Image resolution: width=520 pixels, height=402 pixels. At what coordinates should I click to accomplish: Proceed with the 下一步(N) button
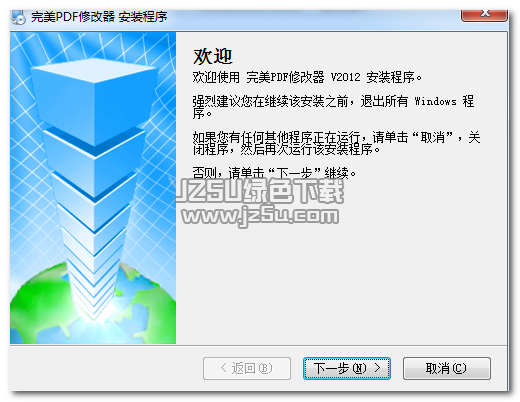(346, 368)
